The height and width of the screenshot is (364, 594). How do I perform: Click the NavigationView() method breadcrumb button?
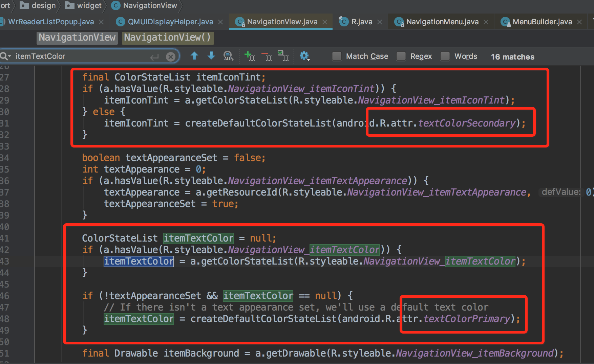point(167,38)
